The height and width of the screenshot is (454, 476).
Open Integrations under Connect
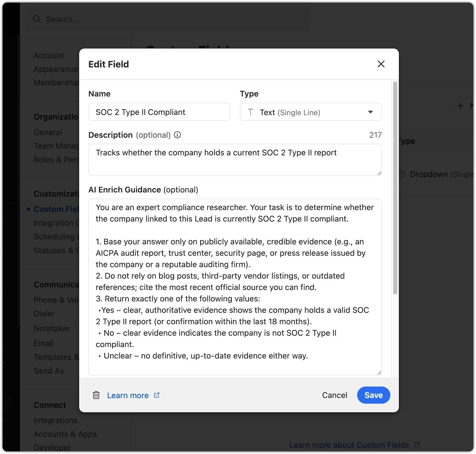click(x=55, y=420)
